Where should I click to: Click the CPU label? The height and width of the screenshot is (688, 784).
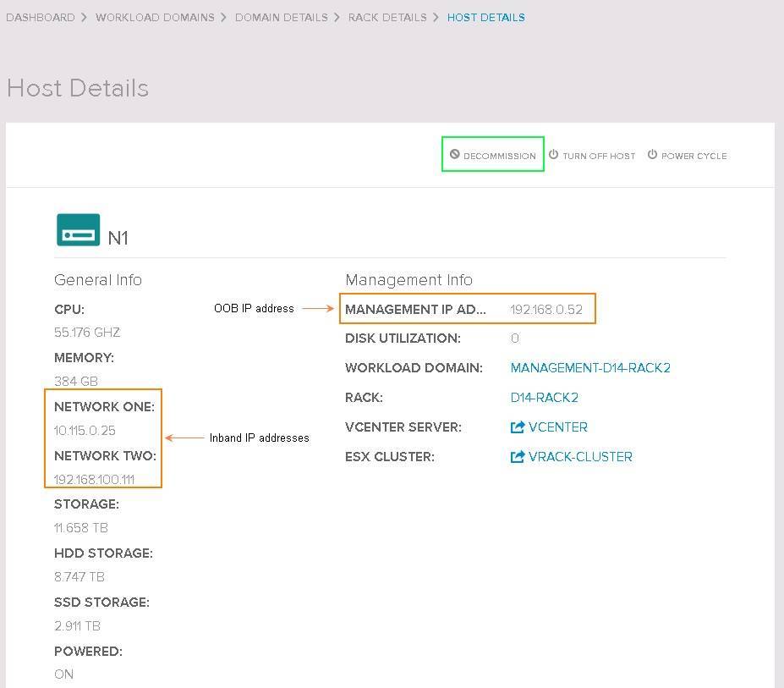coord(69,309)
